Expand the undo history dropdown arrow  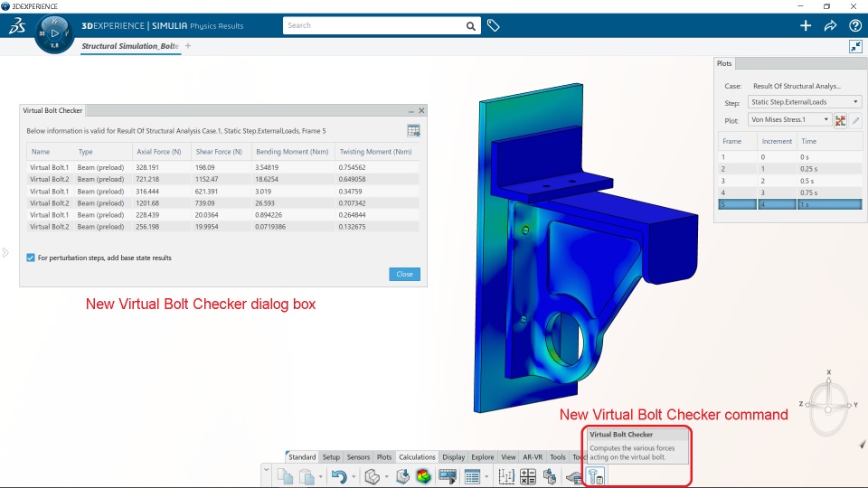coord(354,477)
